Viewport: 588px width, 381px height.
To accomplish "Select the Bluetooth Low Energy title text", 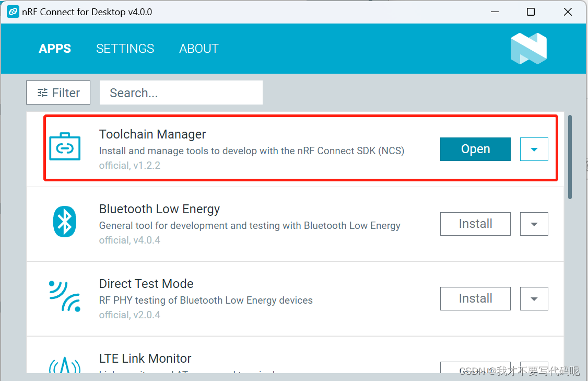I will 159,209.
